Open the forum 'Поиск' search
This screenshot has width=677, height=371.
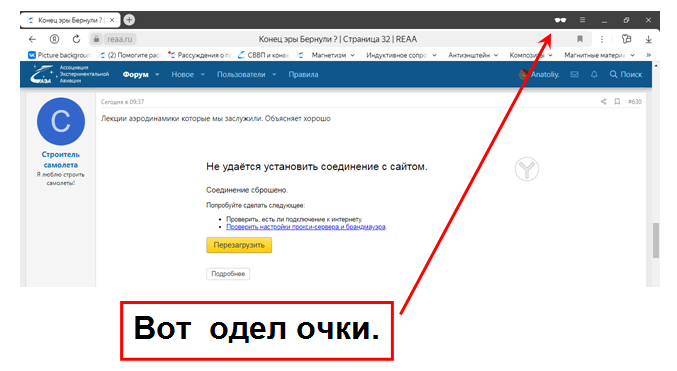pyautogui.click(x=626, y=74)
